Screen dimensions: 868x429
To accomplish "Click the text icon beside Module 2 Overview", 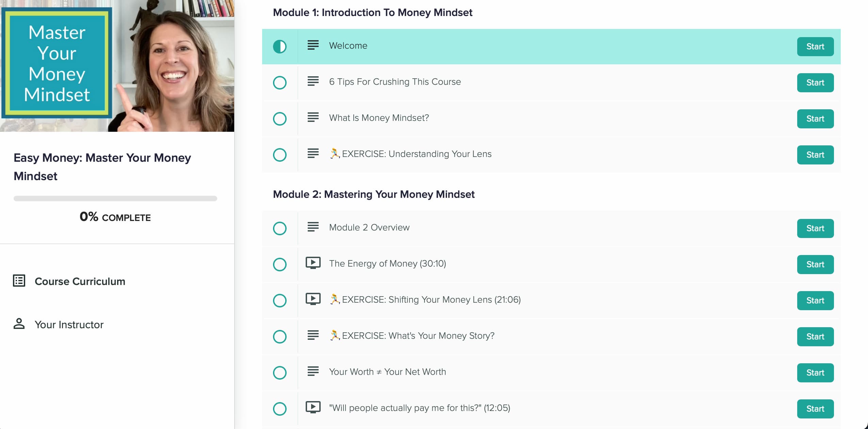I will (313, 227).
